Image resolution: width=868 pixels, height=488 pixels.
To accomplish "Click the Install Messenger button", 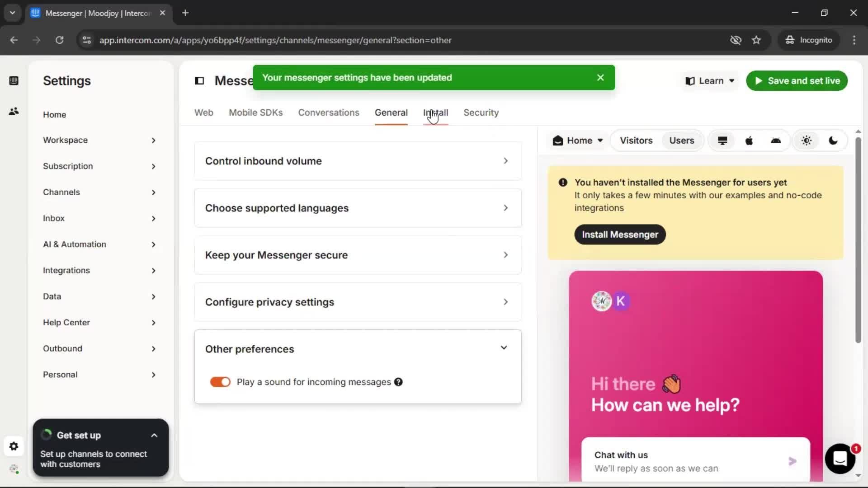I will click(x=620, y=235).
